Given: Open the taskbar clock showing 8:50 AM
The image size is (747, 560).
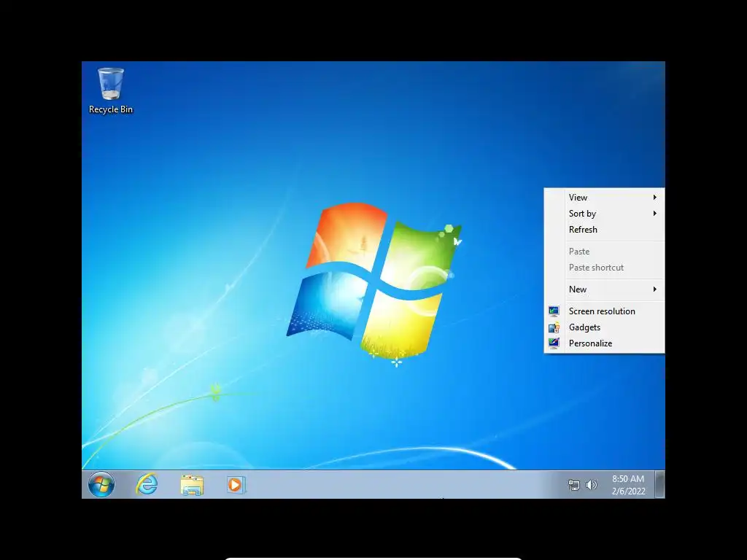Looking at the screenshot, I should tap(628, 479).
